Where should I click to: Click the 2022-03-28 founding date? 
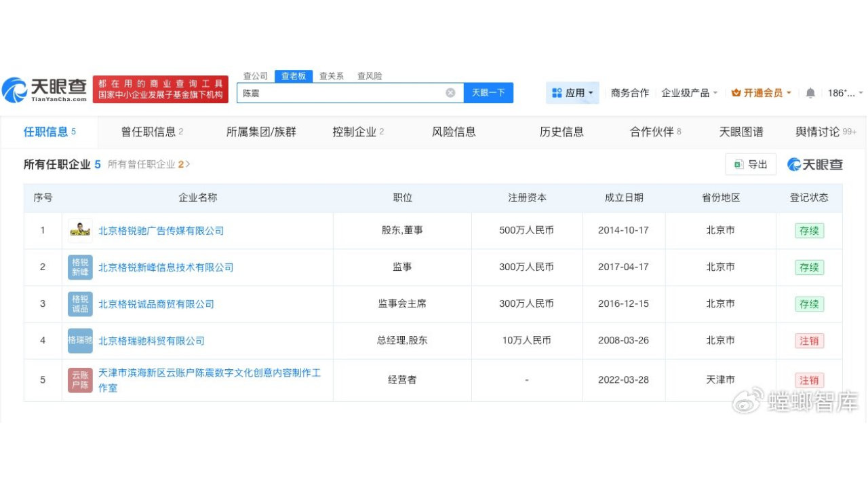[623, 380]
